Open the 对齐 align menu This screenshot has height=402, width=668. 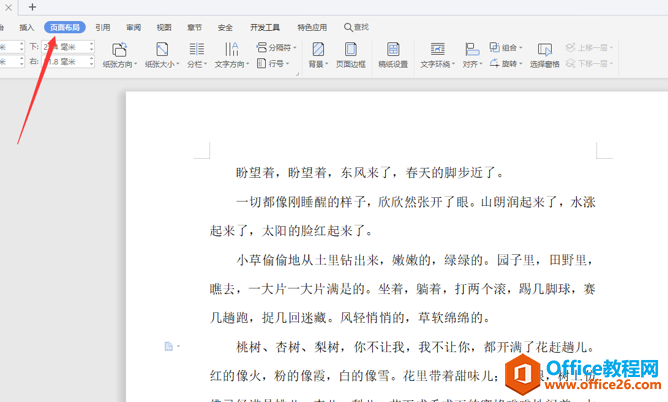click(472, 55)
